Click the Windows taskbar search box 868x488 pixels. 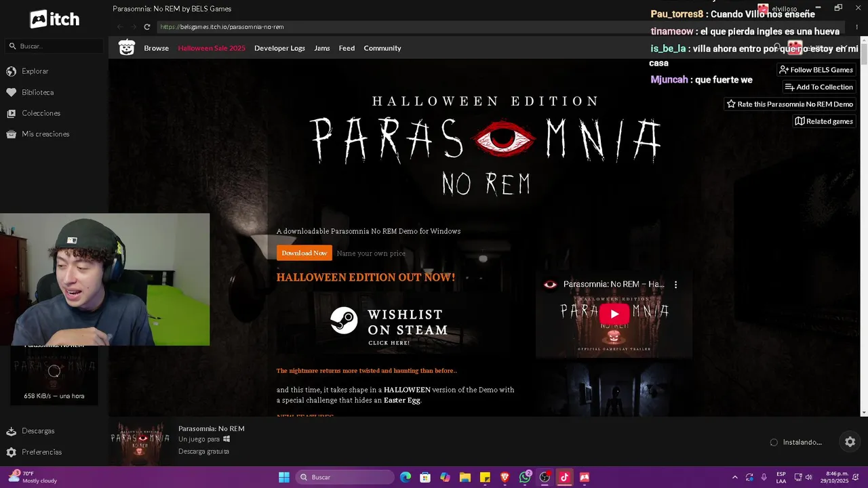[x=345, y=477]
